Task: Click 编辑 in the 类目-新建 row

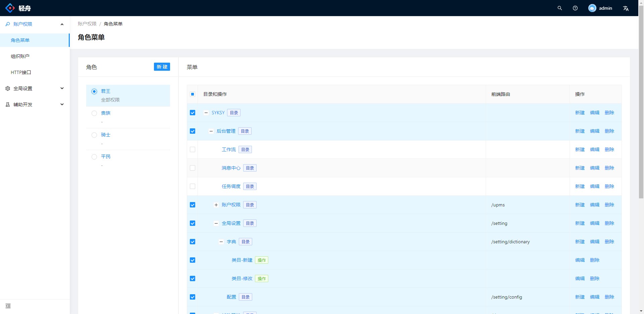Action: point(580,260)
